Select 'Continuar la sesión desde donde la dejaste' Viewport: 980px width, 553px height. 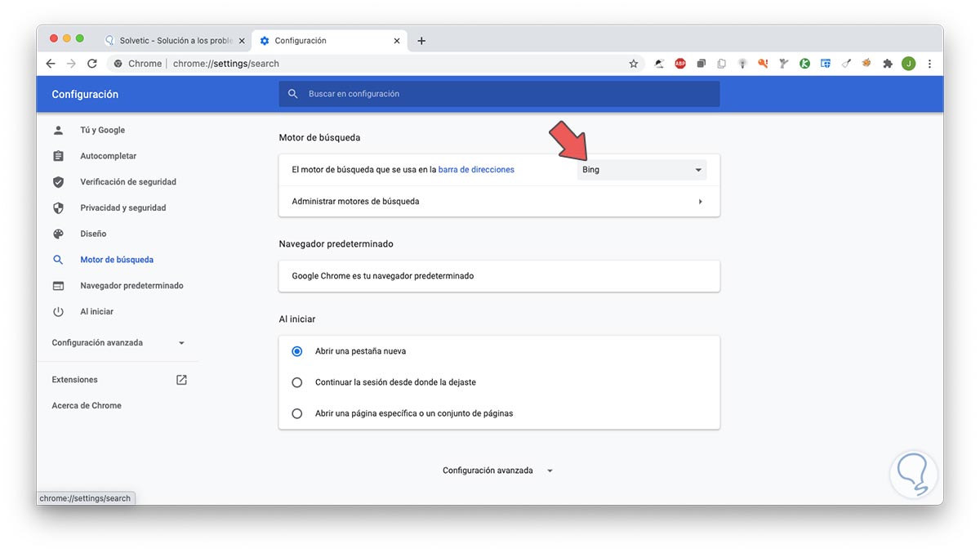click(297, 382)
